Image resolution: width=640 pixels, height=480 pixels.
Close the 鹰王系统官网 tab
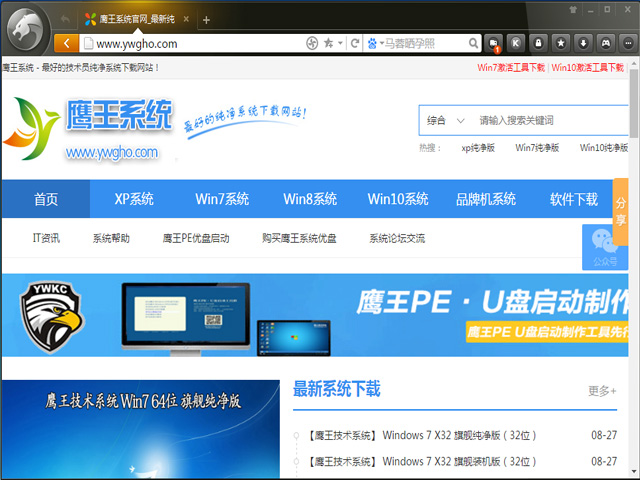(x=186, y=19)
